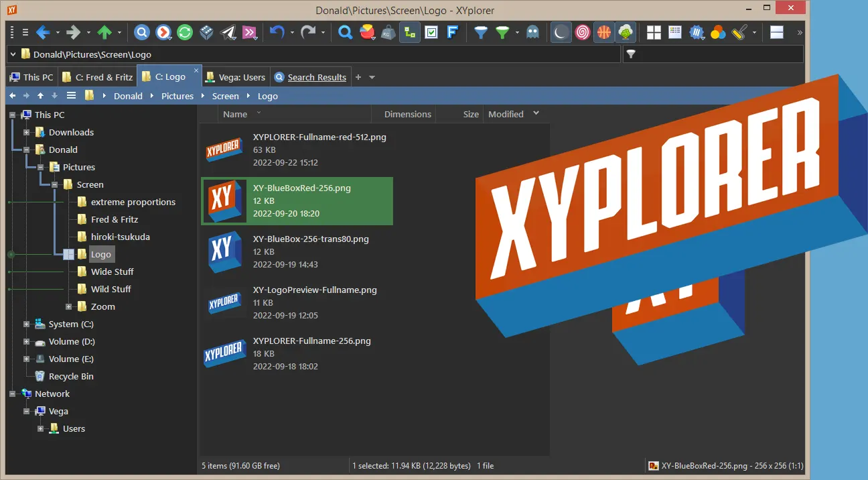Expand the System (C:) drive node
Viewport: 868px width, 480px height.
[27, 324]
